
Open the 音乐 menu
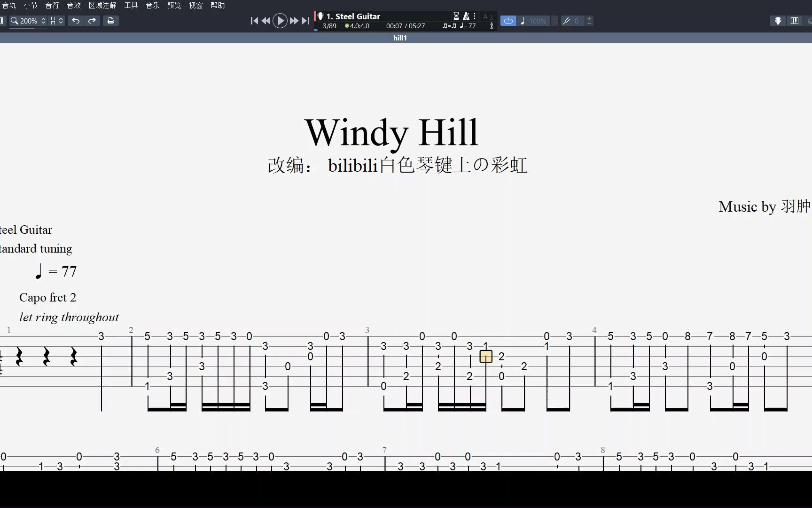pos(153,5)
